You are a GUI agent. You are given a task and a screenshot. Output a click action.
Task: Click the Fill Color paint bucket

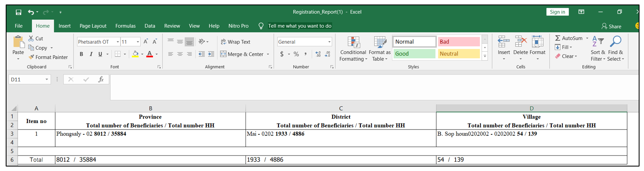tap(135, 54)
